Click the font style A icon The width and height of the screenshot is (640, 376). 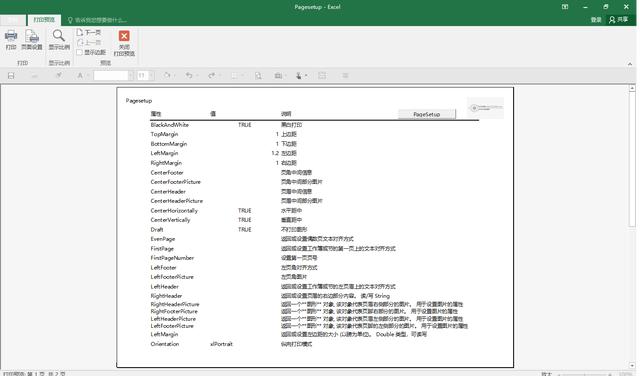click(x=80, y=76)
